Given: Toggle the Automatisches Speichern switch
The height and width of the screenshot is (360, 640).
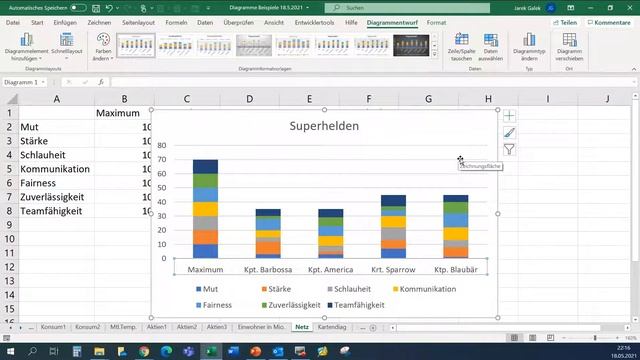Looking at the screenshot, I should pos(78,8).
